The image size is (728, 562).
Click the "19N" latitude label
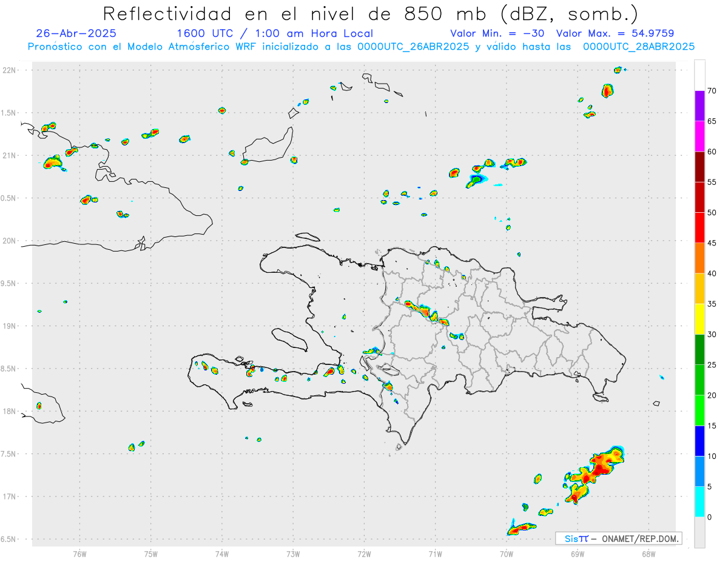(10, 326)
